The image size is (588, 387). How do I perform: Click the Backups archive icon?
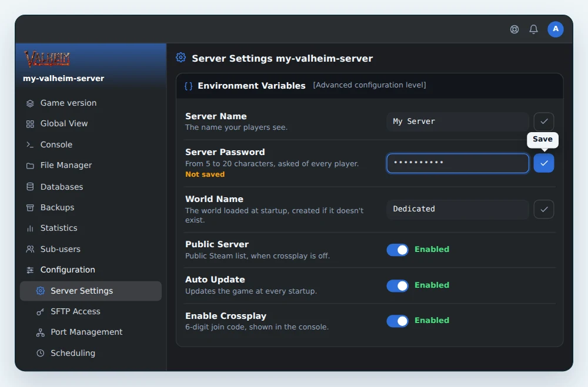point(30,207)
